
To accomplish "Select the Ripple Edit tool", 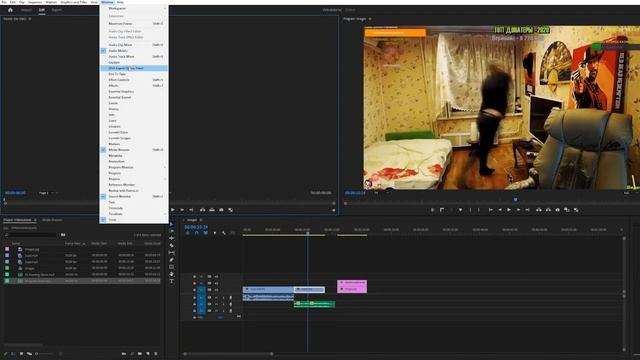I will 171,238.
